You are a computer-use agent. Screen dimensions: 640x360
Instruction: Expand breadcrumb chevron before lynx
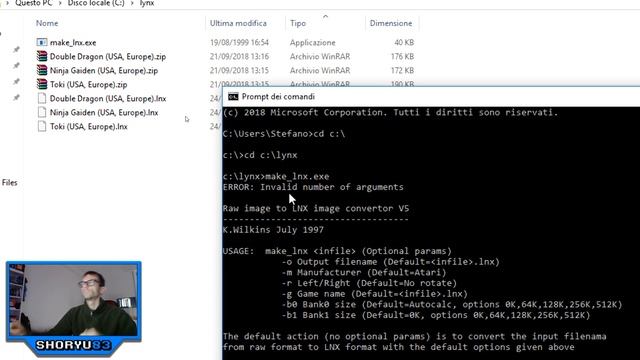pos(132,3)
